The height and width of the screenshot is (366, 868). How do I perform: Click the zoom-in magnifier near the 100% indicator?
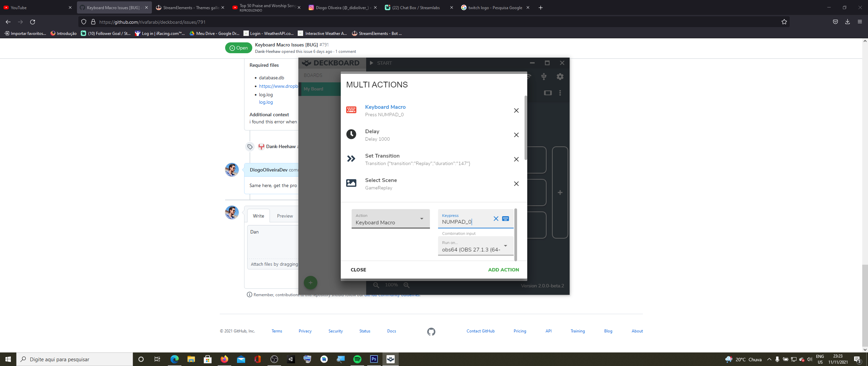pos(407,285)
